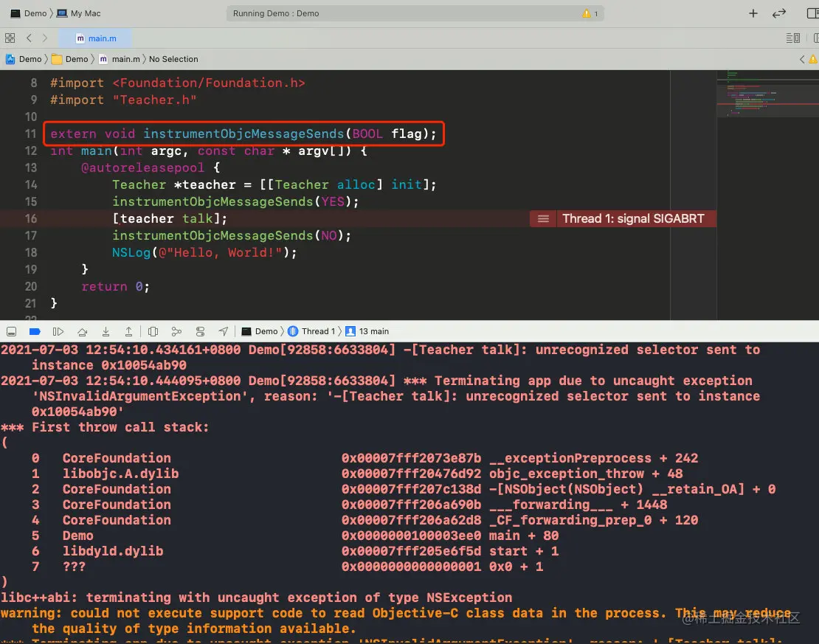The height and width of the screenshot is (644, 819).
Task: Deactivate breakpoints in the debug bar
Action: pos(35,332)
